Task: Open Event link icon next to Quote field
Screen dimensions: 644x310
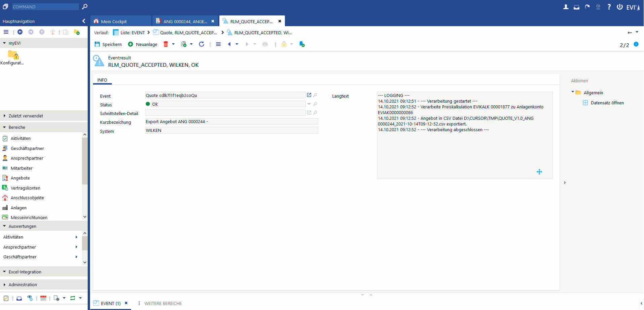Action: pyautogui.click(x=309, y=95)
